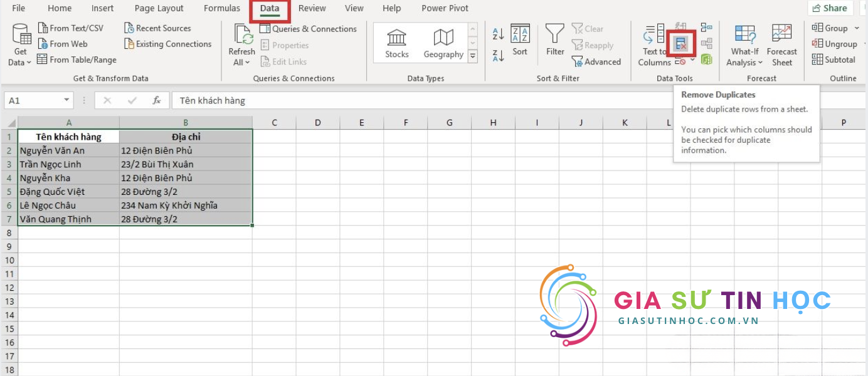The width and height of the screenshot is (868, 376).
Task: Open the Name Box dropdown arrow
Action: (x=67, y=100)
